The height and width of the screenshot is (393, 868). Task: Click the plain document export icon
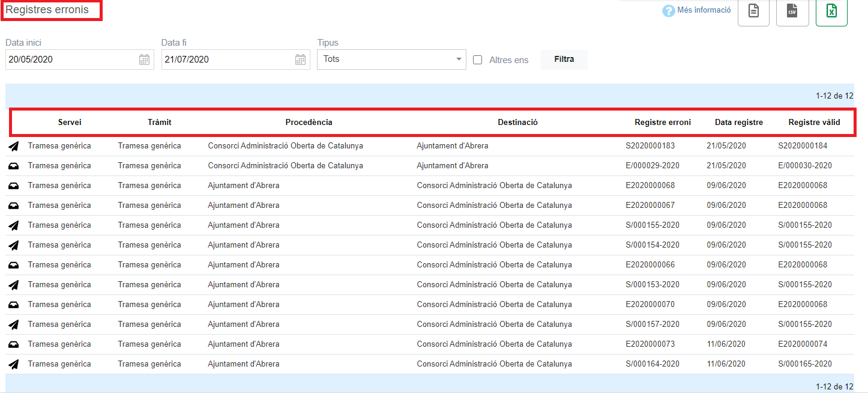click(x=753, y=11)
